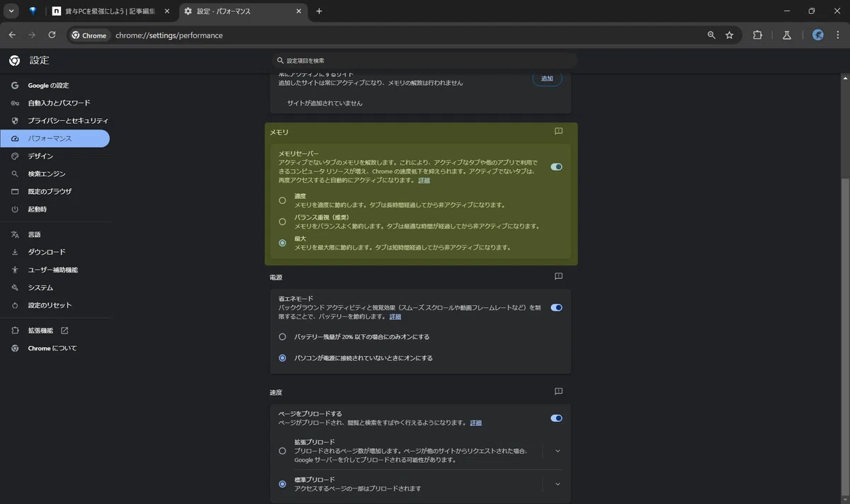This screenshot has height=504, width=850.
Task: Expand the 拡張プリロード details chevron
Action: tap(557, 451)
